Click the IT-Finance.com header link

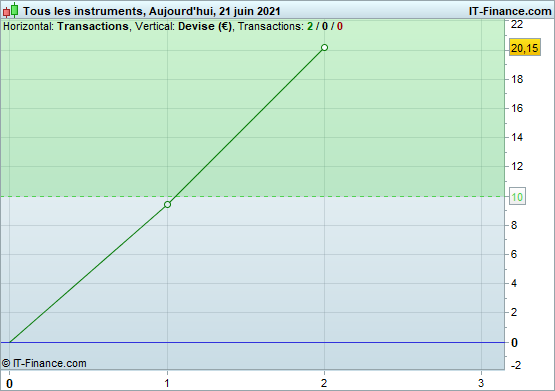pos(510,11)
